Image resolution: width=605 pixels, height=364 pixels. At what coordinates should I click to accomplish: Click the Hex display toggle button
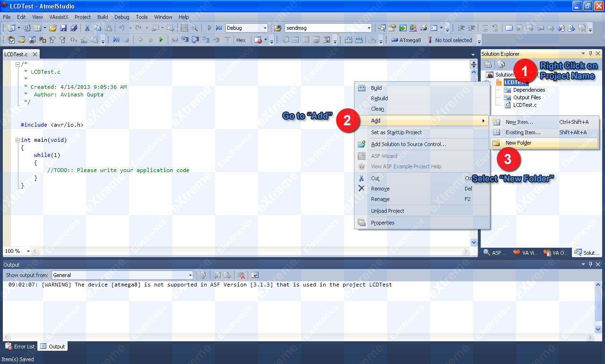coord(241,40)
